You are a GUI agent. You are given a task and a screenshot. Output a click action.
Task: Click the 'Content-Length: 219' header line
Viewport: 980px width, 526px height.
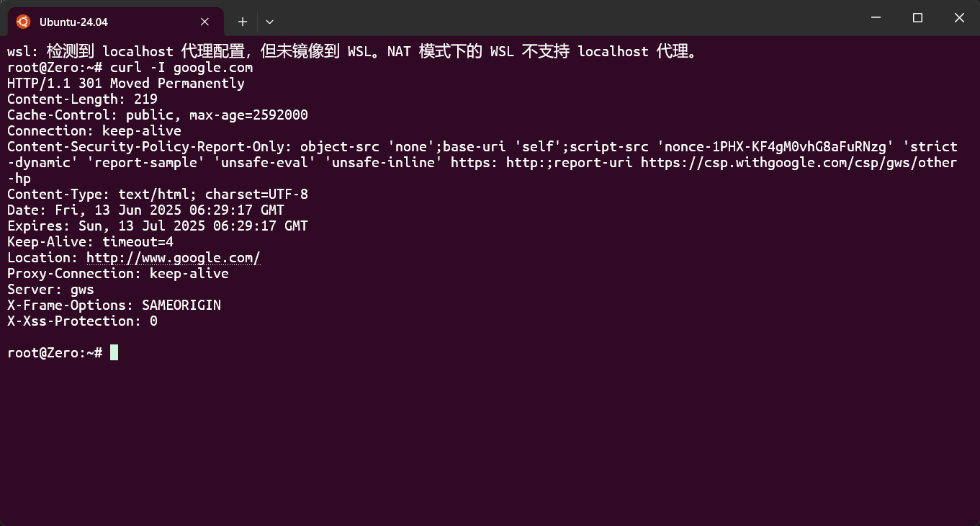coord(82,99)
